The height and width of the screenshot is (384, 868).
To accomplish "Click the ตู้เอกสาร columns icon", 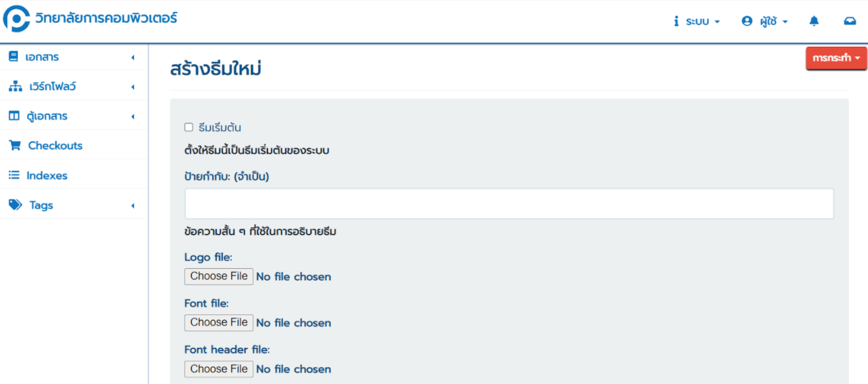I will coord(14,116).
